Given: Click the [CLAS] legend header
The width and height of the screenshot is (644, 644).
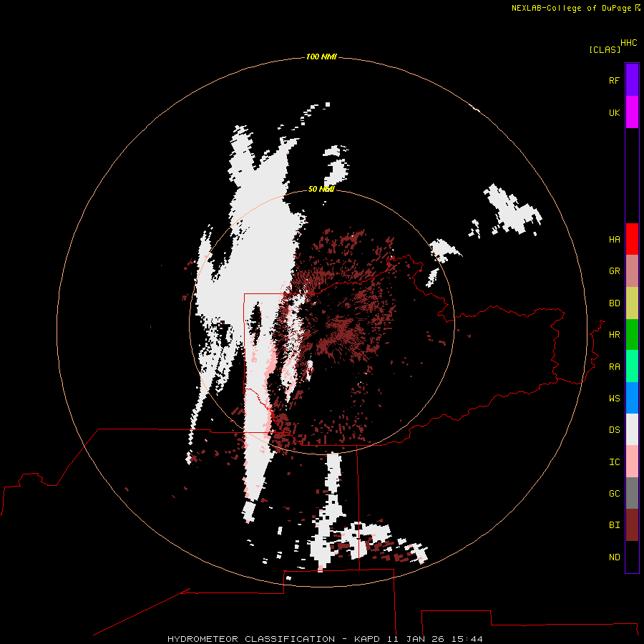Looking at the screenshot, I should pyautogui.click(x=605, y=49).
